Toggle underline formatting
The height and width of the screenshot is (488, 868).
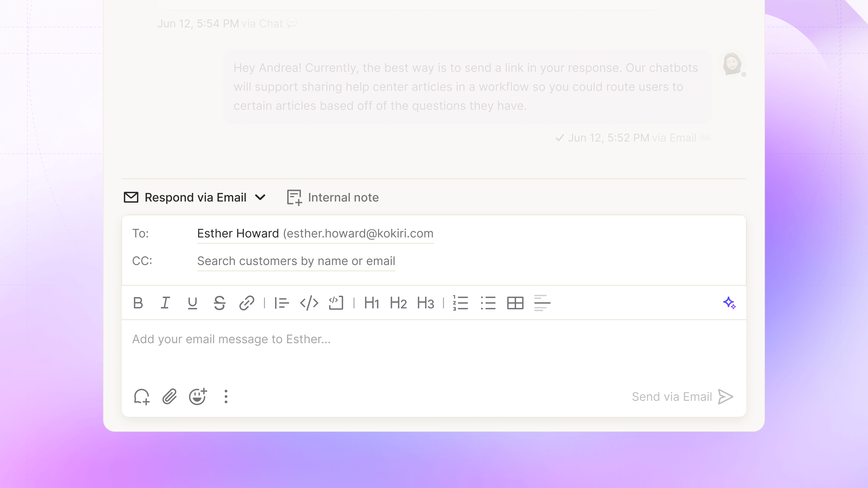click(x=192, y=303)
